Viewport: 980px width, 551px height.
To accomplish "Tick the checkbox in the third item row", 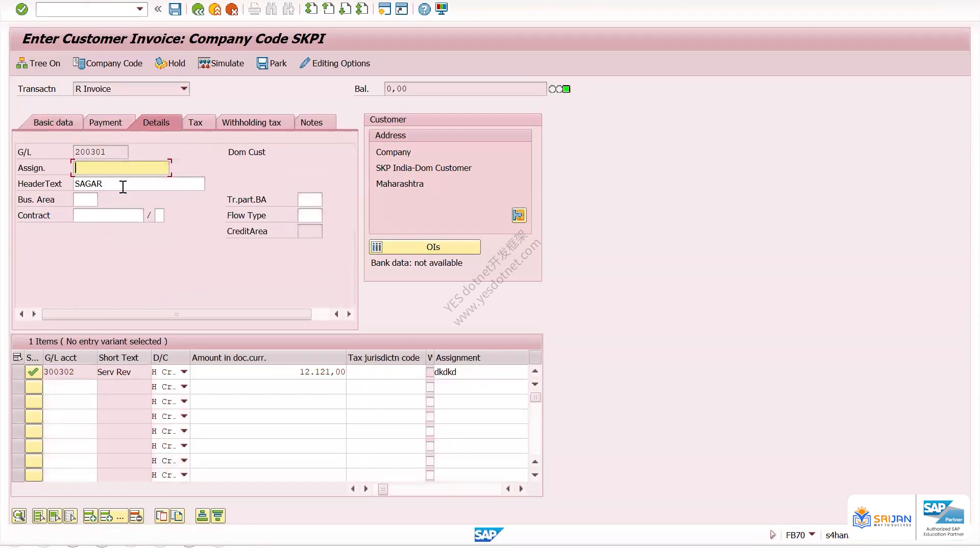I will click(430, 402).
